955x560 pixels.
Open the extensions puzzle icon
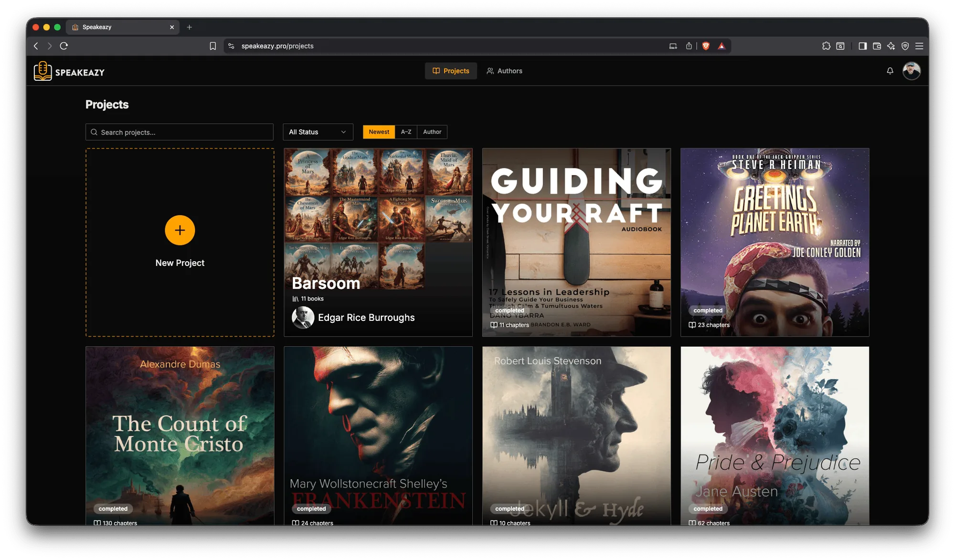pos(826,46)
